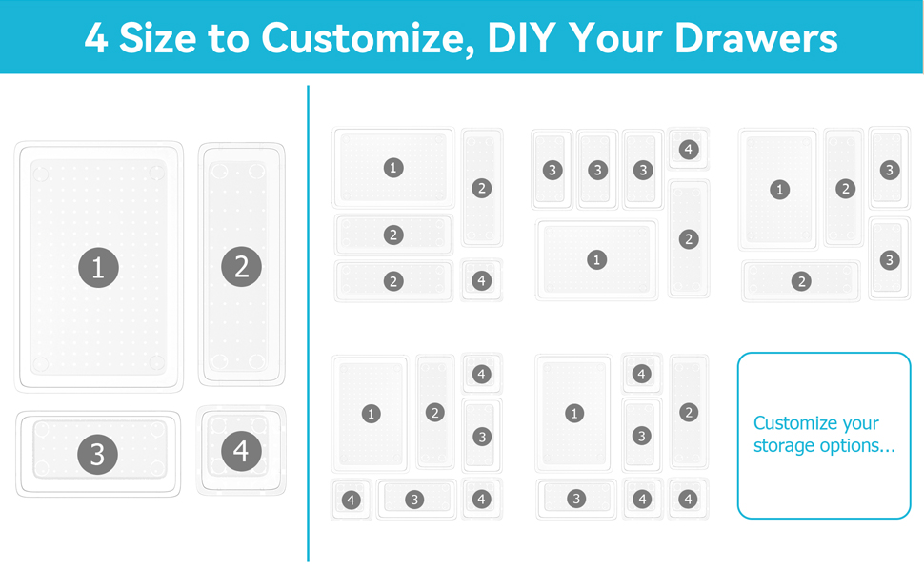Click the number 1 badge in the top-left layout
924x572 pixels.
pyautogui.click(x=393, y=168)
